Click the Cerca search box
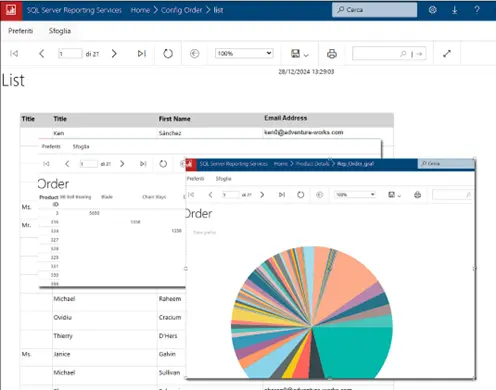496x390 pixels. coord(374,10)
